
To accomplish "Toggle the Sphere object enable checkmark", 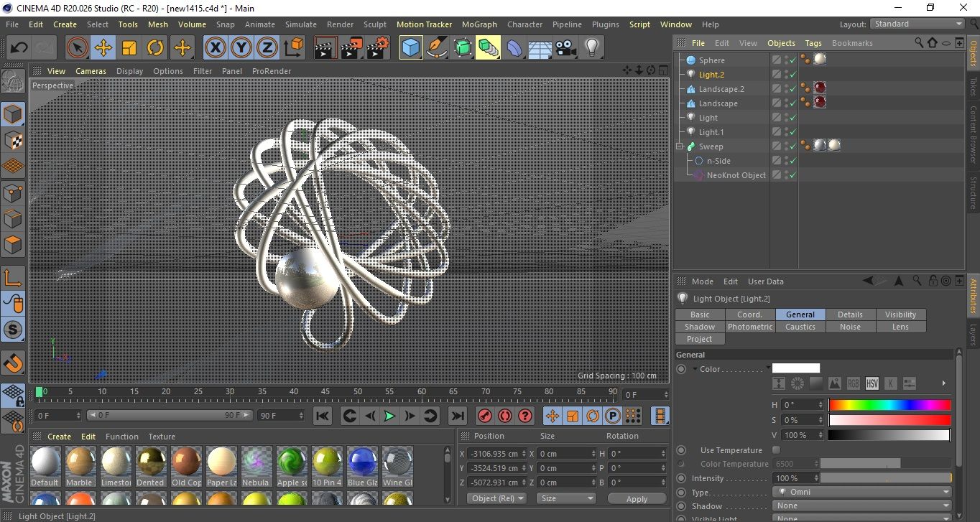I will point(792,60).
